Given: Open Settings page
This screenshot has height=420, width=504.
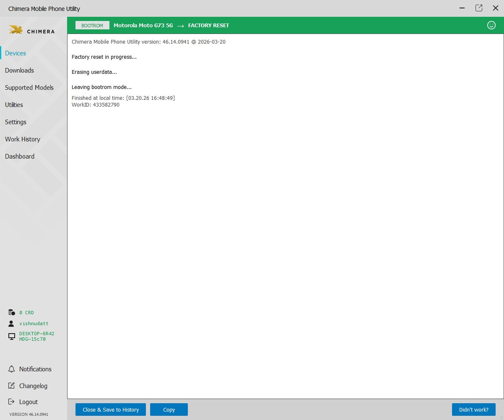Looking at the screenshot, I should [16, 122].
